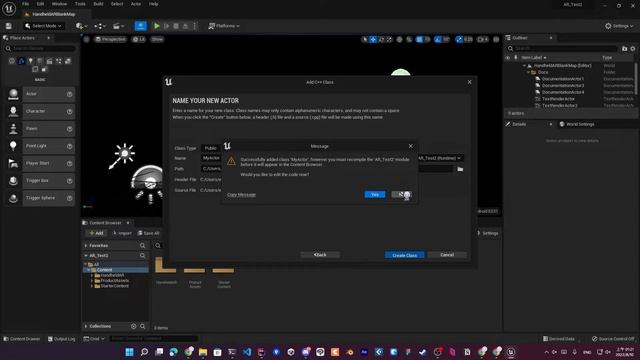Click the Create Class button

(x=404, y=255)
